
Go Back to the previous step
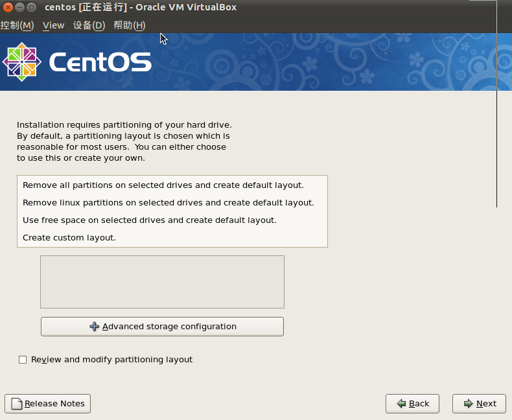click(x=412, y=404)
